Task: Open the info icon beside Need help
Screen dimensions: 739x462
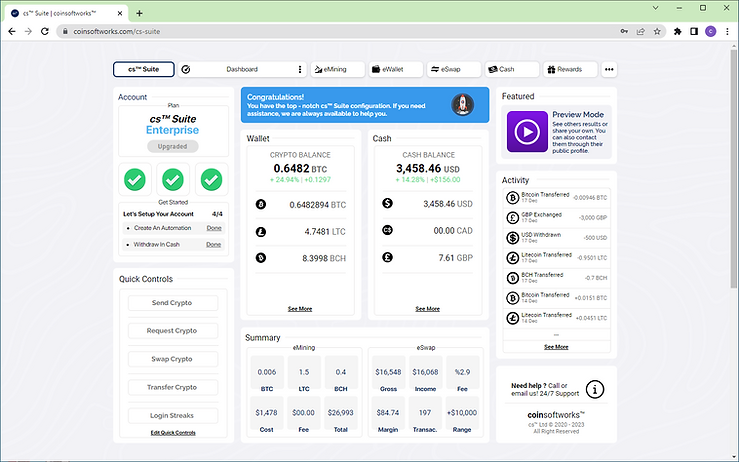Action: click(595, 389)
